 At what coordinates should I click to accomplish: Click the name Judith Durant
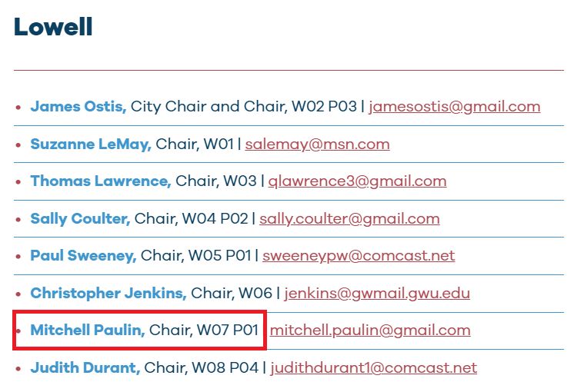click(85, 368)
